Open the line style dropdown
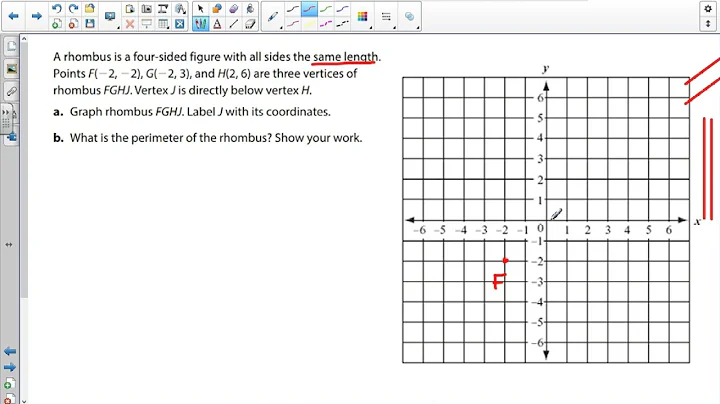Image resolution: width=720 pixels, height=404 pixels. tap(386, 17)
